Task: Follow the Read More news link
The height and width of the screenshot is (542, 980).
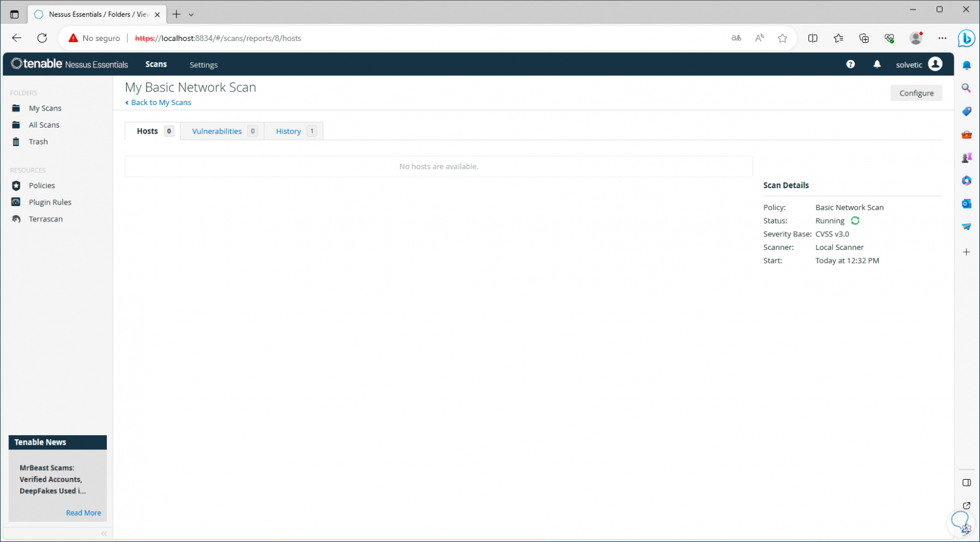Action: click(x=83, y=513)
